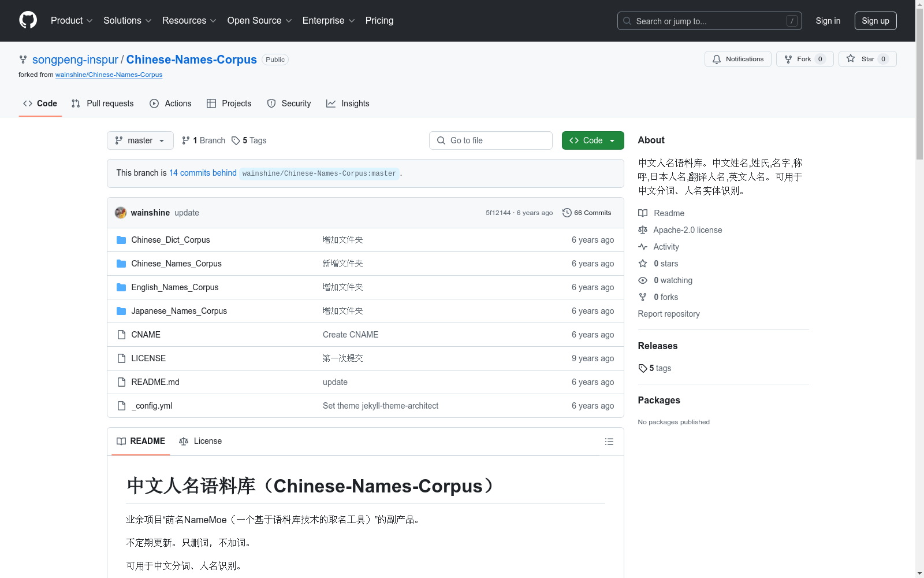
Task: Fork this repository
Action: [x=804, y=59]
